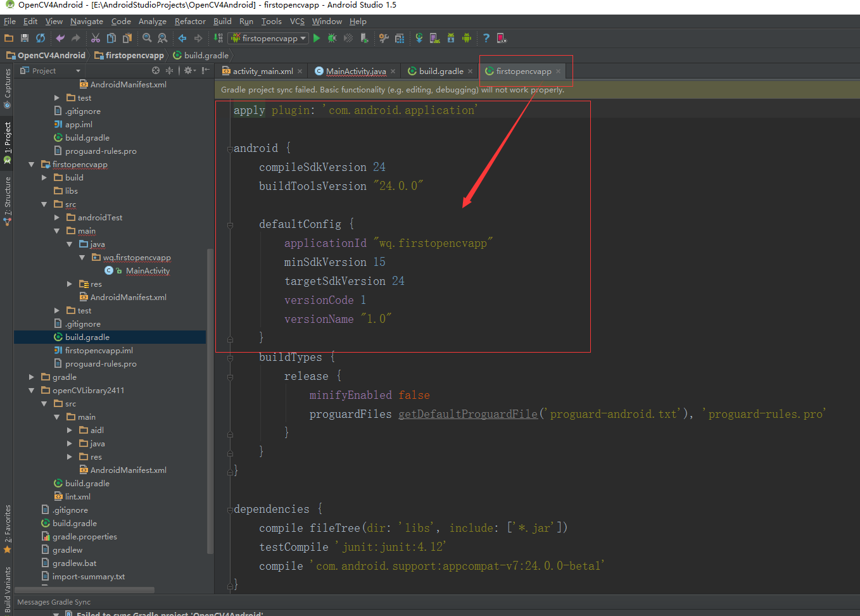Expand the res folder under firstopencvapp main

click(69, 284)
